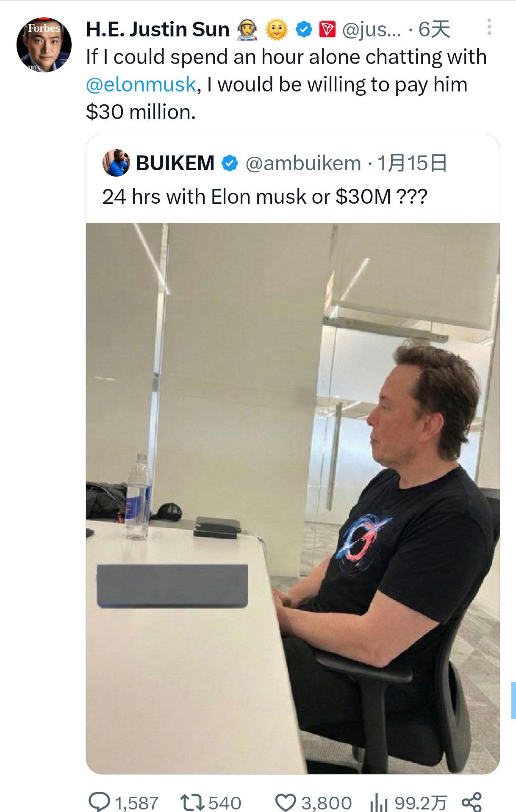The image size is (516, 812).
Task: Tap the retweet arrows icon
Action: (193, 802)
